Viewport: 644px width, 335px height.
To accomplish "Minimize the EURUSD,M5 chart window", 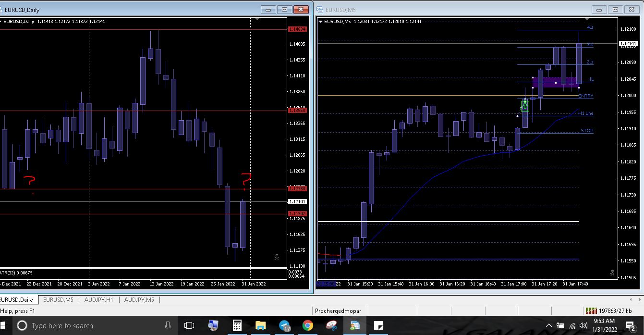I will pyautogui.click(x=599, y=9).
